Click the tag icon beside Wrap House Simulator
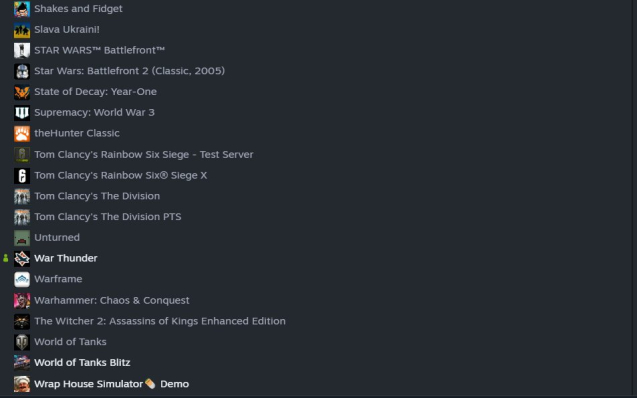637x398 pixels. (150, 384)
